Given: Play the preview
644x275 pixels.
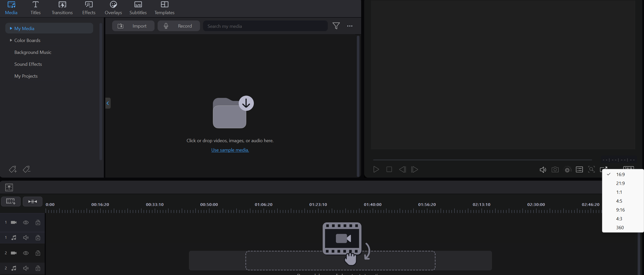Looking at the screenshot, I should 376,169.
